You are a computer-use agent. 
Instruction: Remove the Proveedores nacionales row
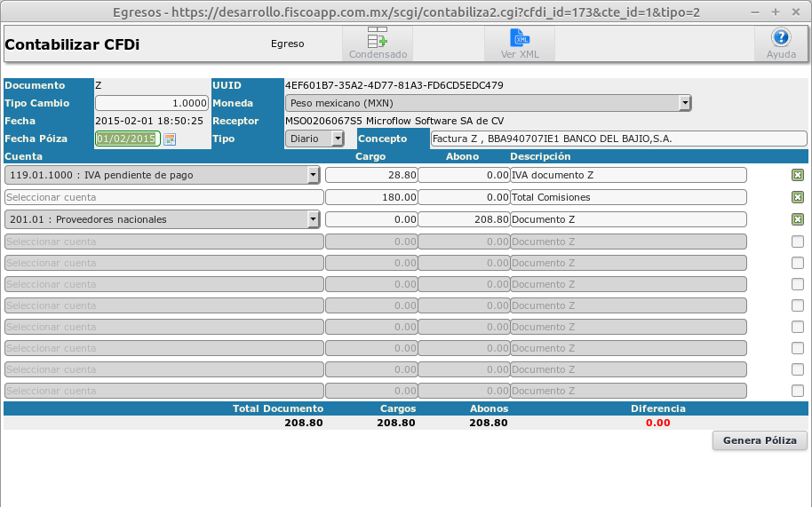[x=797, y=219]
